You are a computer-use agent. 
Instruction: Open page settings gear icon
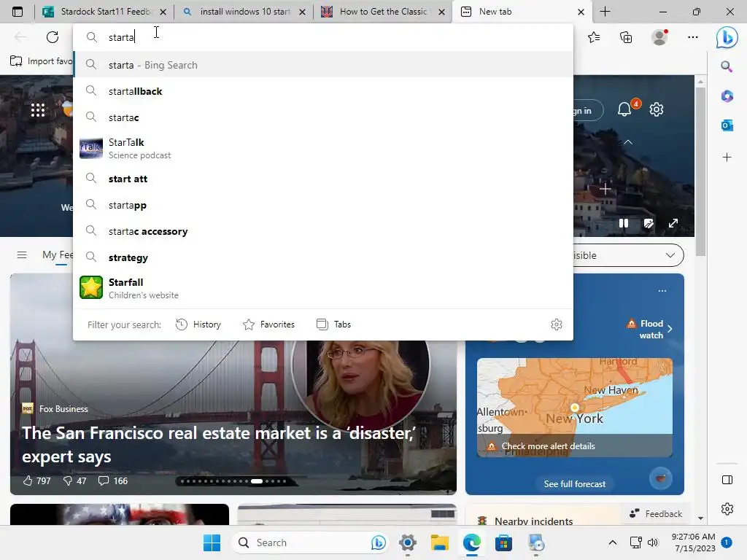pyautogui.click(x=657, y=109)
